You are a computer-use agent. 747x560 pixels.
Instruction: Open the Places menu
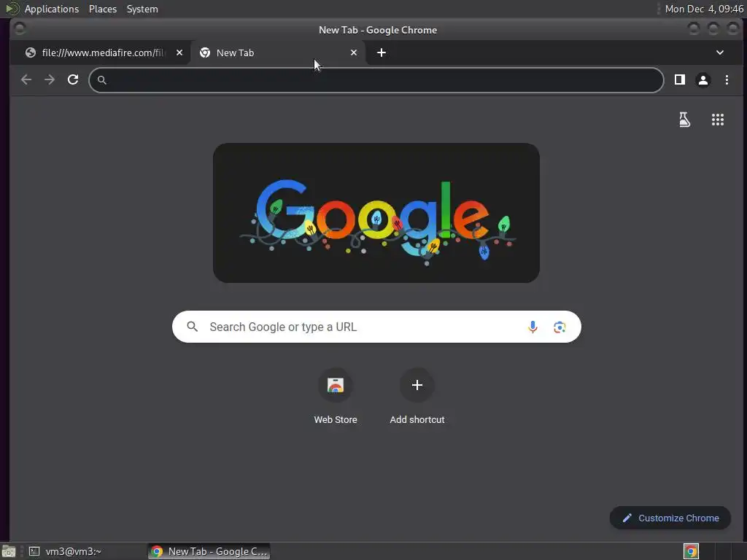103,9
